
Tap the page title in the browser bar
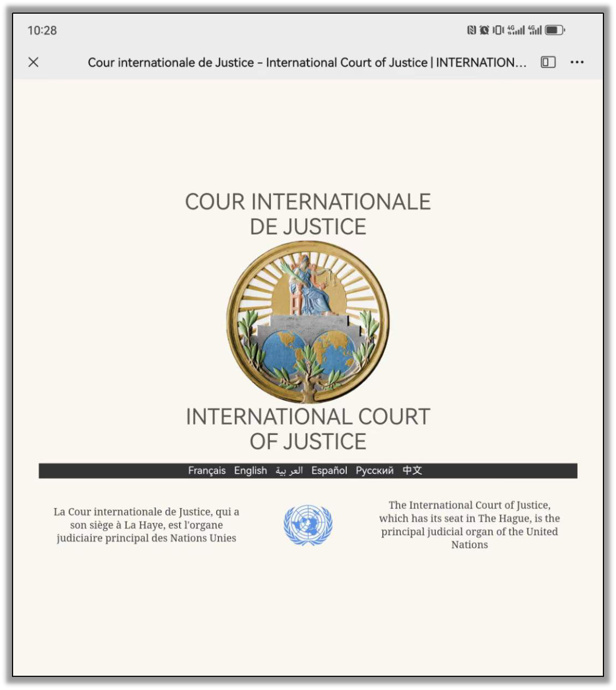tap(307, 62)
